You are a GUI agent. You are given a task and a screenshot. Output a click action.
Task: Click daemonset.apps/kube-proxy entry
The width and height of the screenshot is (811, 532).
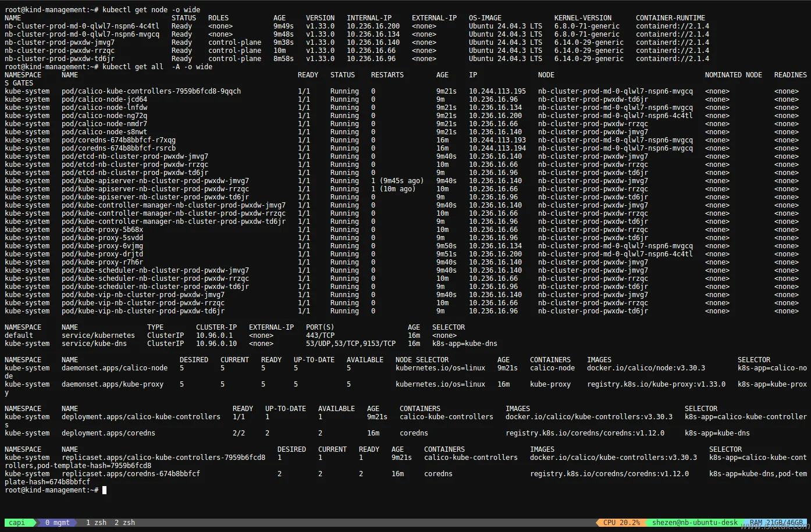[x=113, y=384]
